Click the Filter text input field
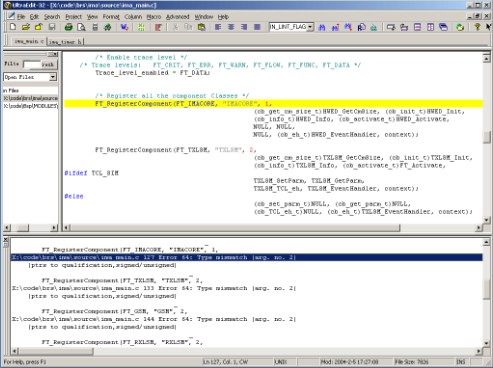Viewport: 493px width, 368px height. (32, 64)
